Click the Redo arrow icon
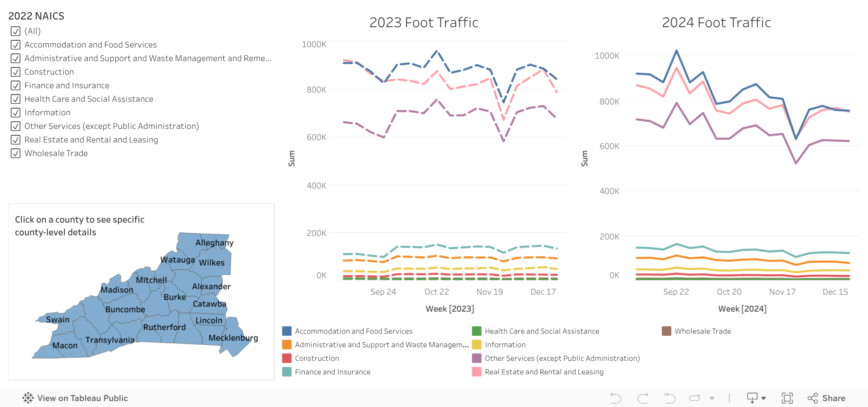868x407 pixels. click(643, 398)
